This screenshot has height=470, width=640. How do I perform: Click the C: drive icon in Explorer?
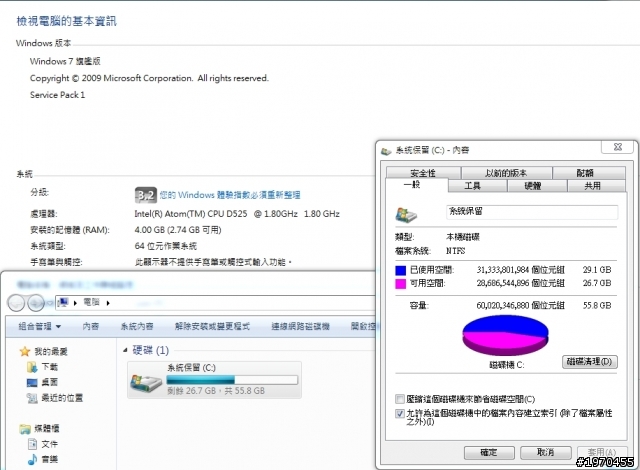(x=146, y=383)
